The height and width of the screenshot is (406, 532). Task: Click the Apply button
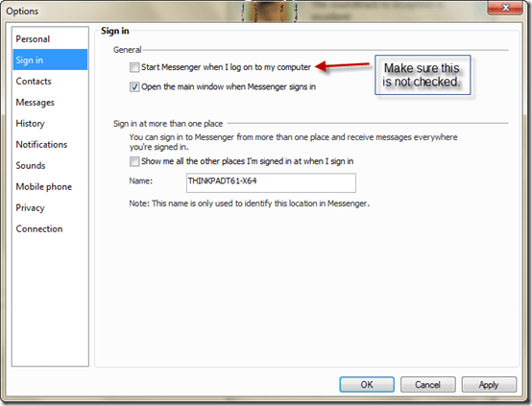pyautogui.click(x=489, y=384)
